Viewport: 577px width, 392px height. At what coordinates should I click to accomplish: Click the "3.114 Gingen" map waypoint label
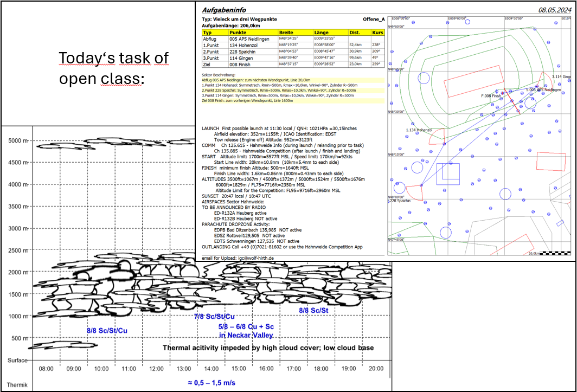click(x=561, y=77)
